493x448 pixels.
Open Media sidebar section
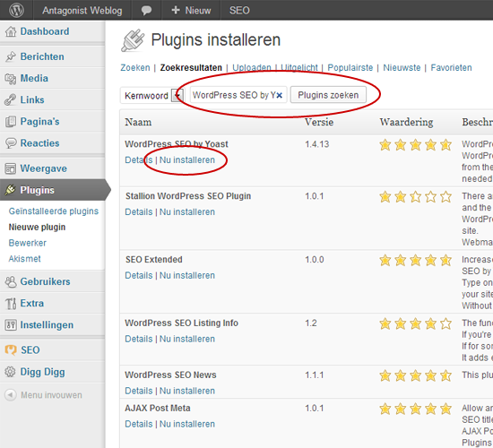[34, 78]
